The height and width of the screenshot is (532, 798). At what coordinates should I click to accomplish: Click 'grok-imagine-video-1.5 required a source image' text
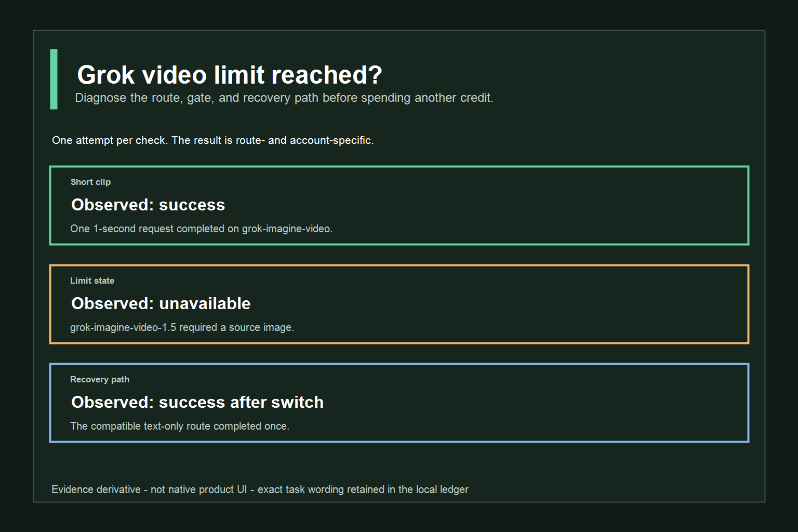pos(182,327)
